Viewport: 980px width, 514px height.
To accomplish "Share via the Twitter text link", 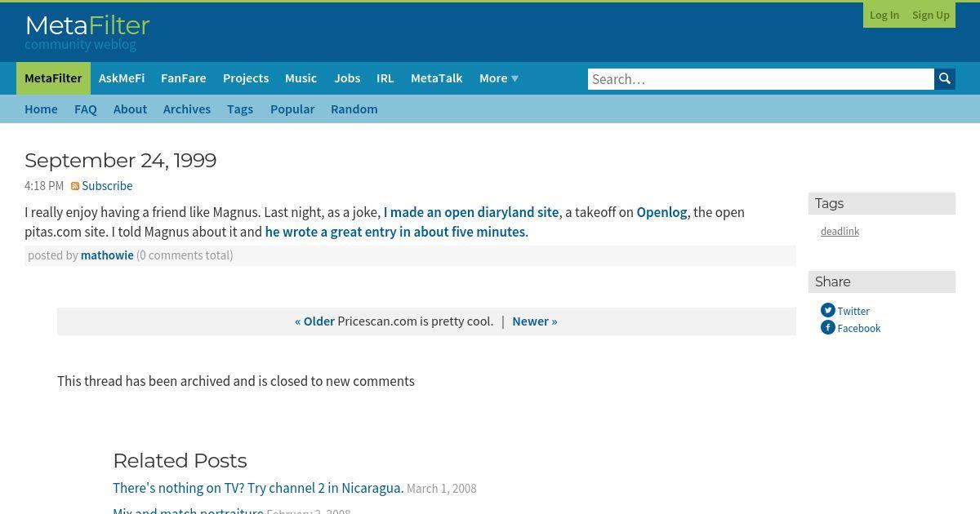I will pos(853,311).
